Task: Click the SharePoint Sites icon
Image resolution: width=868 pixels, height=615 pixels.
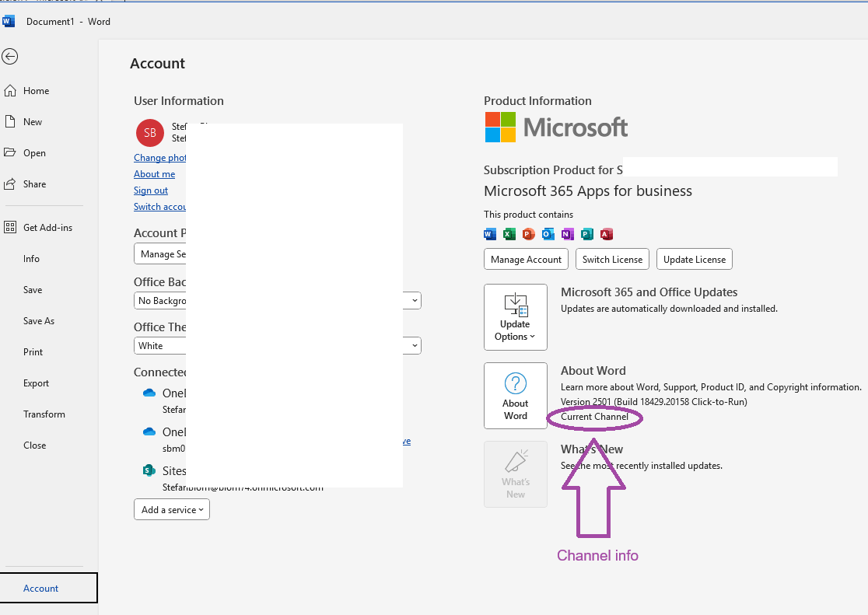Action: click(149, 470)
